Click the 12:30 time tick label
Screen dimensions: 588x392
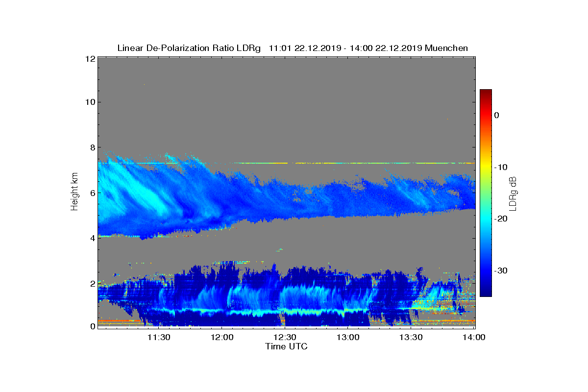coord(285,338)
